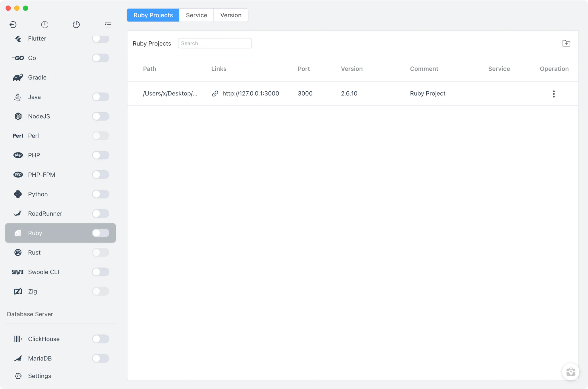Select Perl in the sidebar
This screenshot has width=588, height=389.
(x=60, y=136)
